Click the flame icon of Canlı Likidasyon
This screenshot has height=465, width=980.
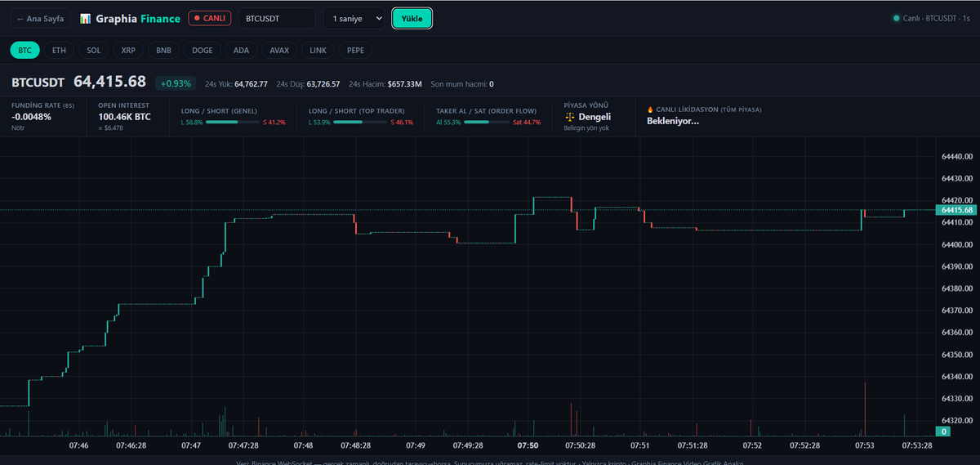point(651,110)
